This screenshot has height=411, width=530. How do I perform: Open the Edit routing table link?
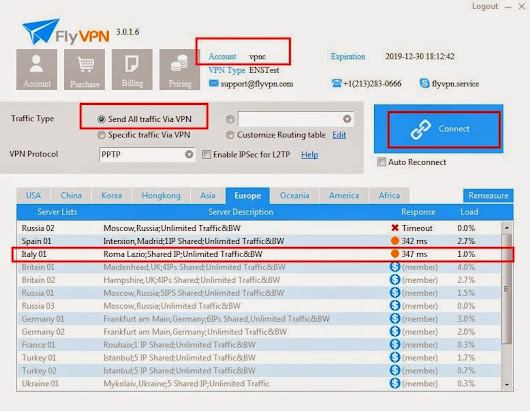tap(339, 135)
